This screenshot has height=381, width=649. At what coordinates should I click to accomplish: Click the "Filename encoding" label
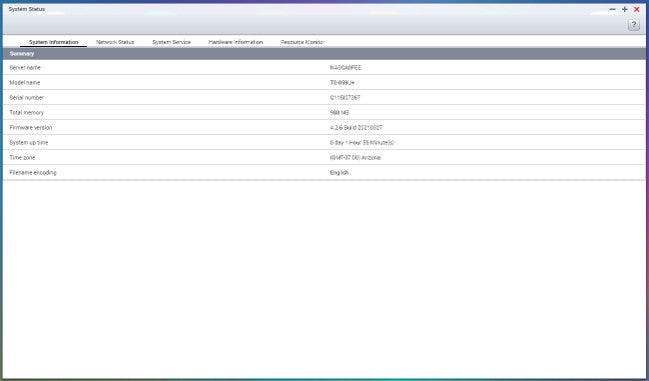pos(33,173)
